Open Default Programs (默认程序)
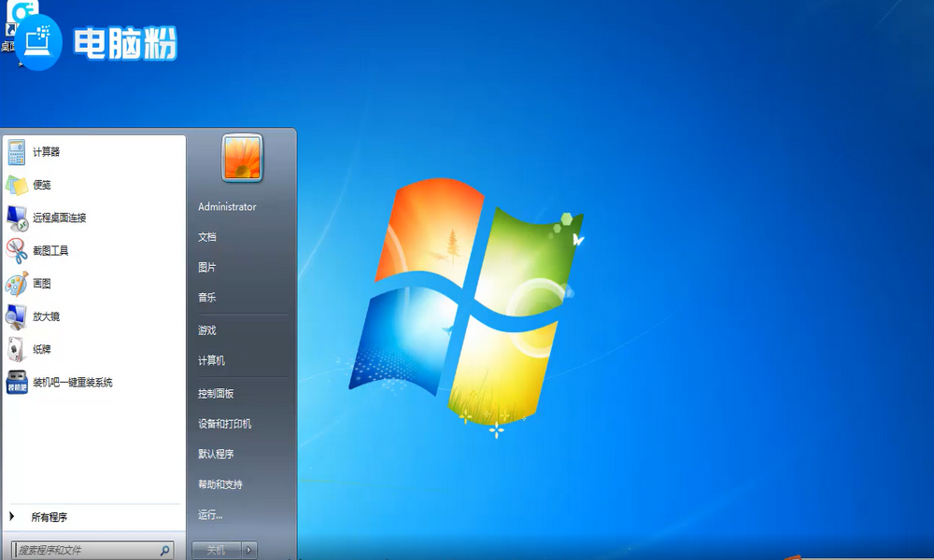Screen dimensions: 934x560 [x=216, y=455]
